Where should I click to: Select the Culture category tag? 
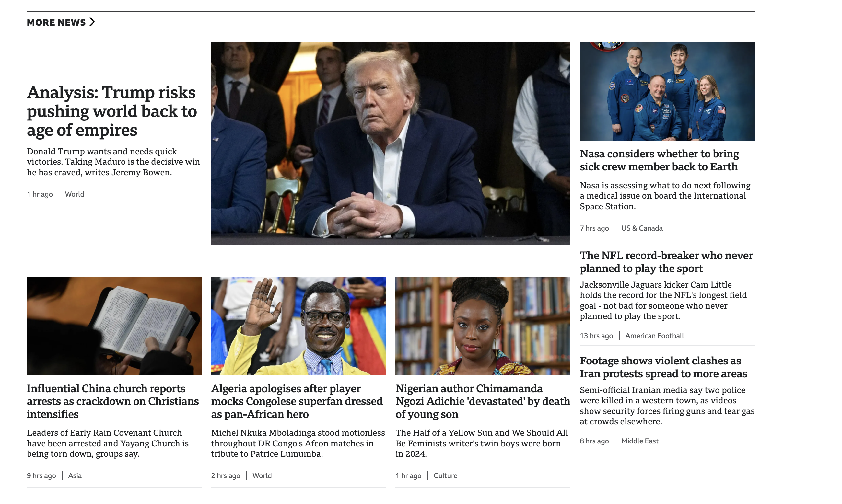[445, 475]
